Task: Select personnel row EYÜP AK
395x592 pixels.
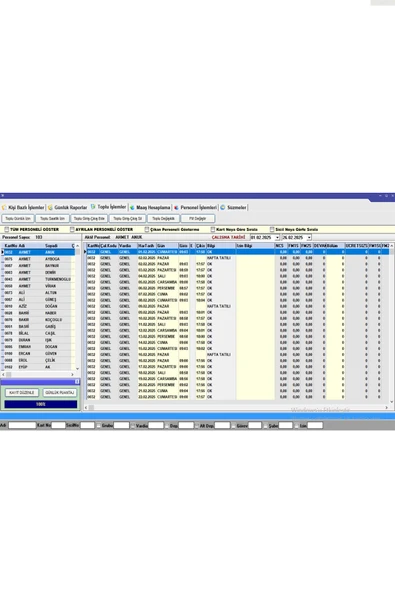Action: (x=39, y=367)
